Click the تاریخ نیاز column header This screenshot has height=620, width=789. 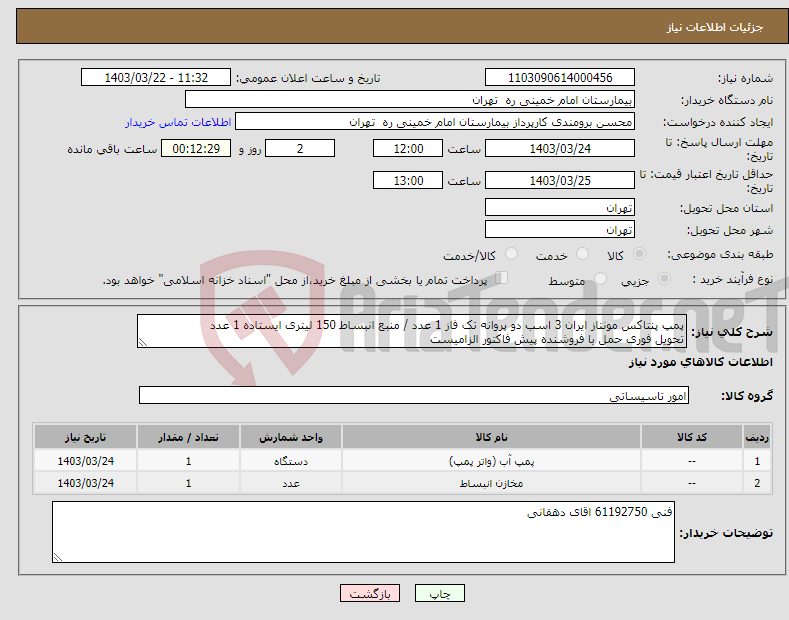click(x=86, y=437)
